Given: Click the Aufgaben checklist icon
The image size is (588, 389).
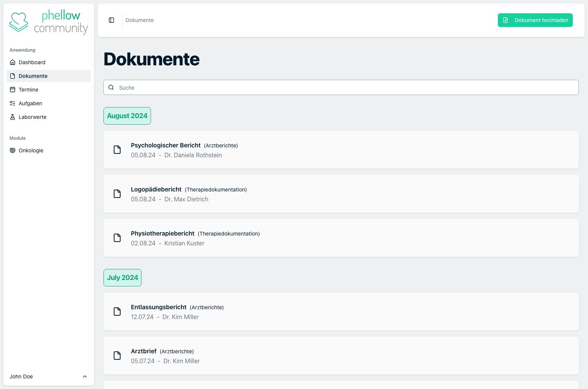Looking at the screenshot, I should coord(13,103).
